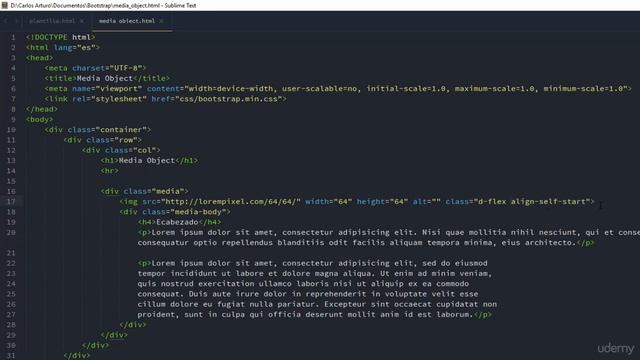The image size is (640, 360).
Task: Click line number 1 in the gutter
Action: pos(13,37)
